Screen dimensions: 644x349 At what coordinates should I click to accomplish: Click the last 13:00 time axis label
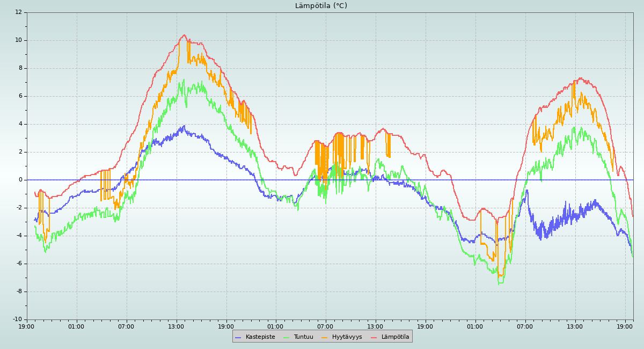coord(575,326)
